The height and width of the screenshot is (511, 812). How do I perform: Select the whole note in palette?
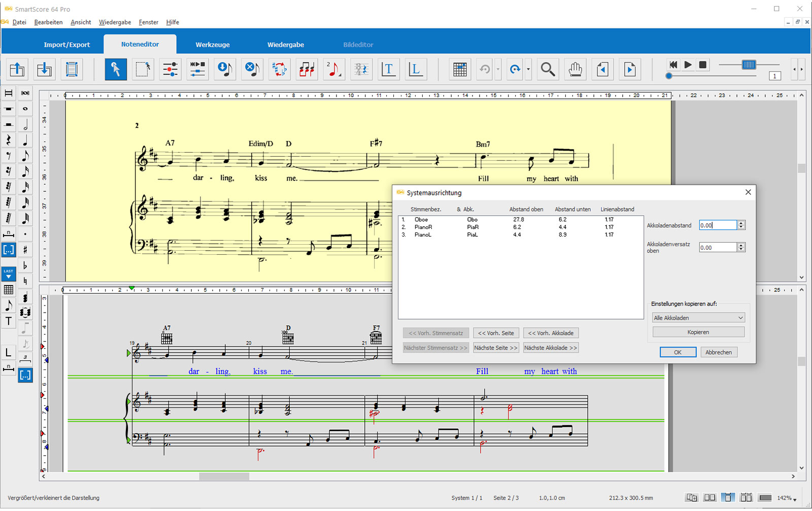25,109
